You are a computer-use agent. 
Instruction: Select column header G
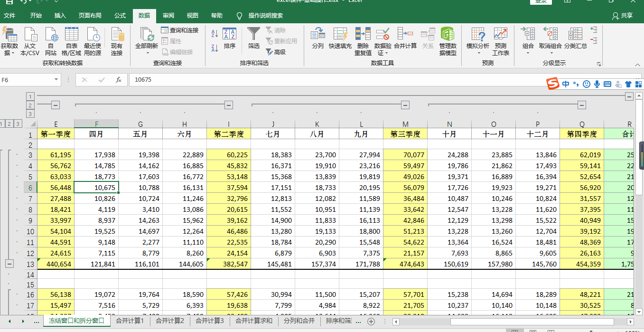tap(140, 124)
